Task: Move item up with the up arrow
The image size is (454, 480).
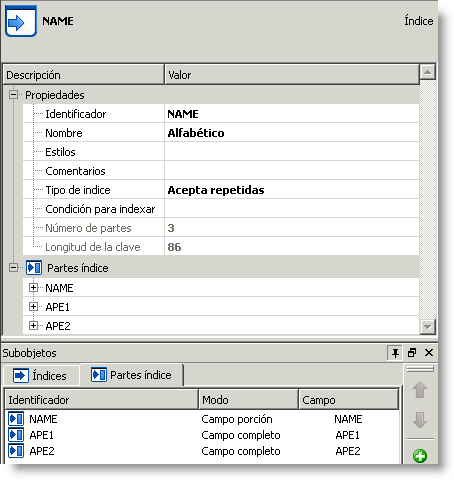Action: coord(420,390)
